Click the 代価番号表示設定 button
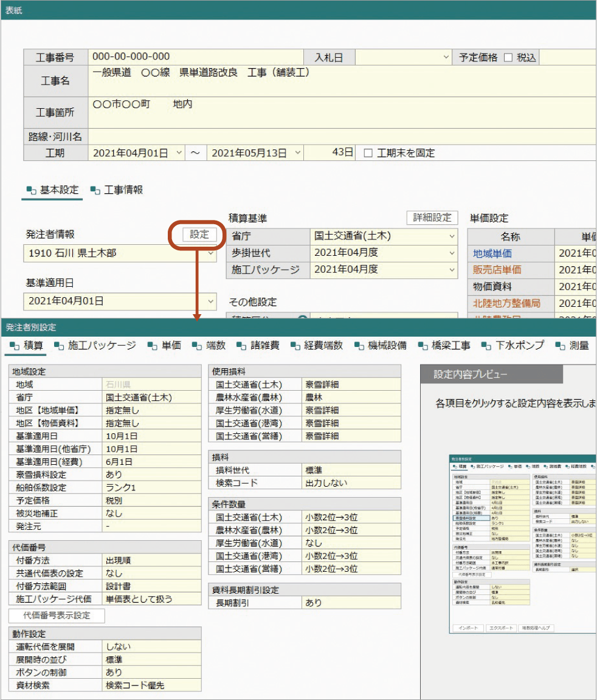The height and width of the screenshot is (700, 597). (x=57, y=616)
